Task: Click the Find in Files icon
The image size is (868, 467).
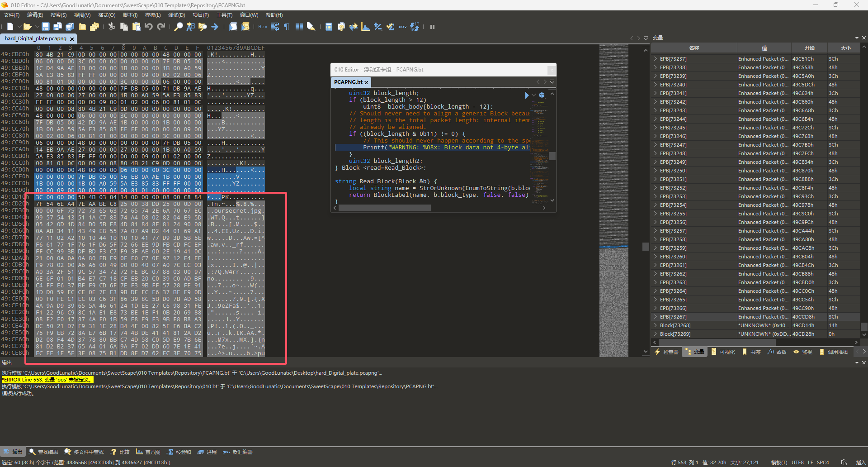Action: [x=203, y=27]
